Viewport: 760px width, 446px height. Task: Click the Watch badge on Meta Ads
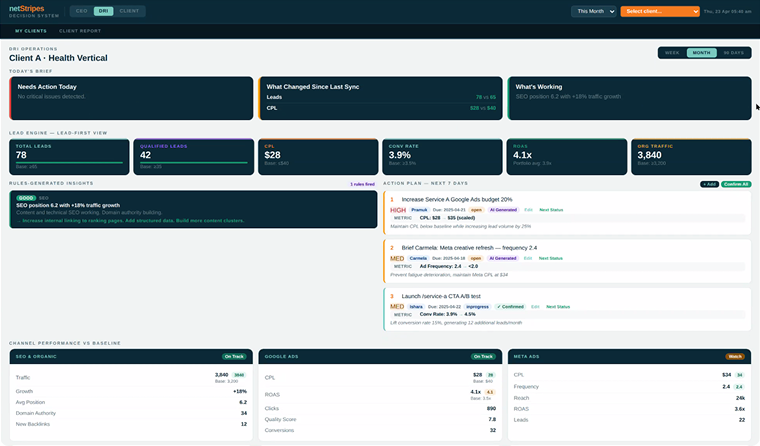click(735, 357)
